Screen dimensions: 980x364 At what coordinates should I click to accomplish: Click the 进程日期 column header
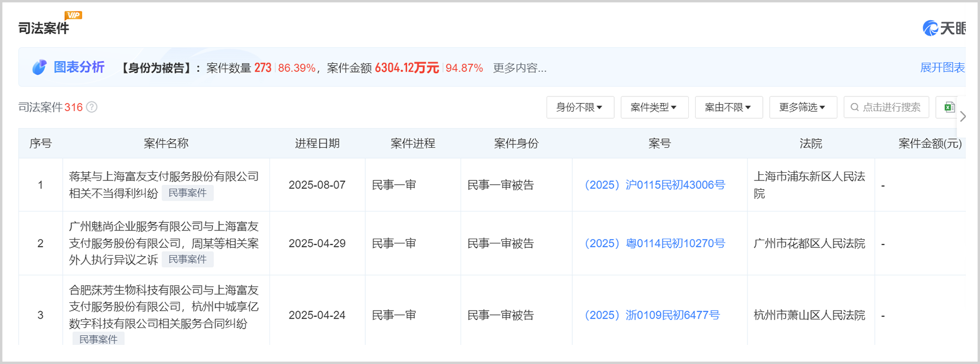pos(317,143)
